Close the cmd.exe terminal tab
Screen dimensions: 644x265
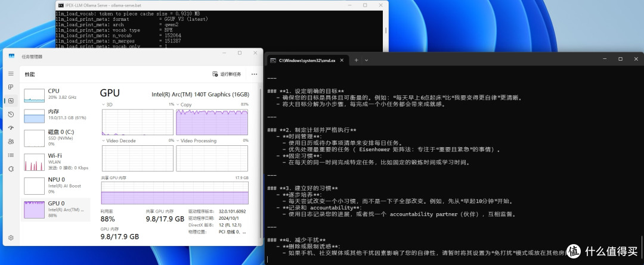342,60
